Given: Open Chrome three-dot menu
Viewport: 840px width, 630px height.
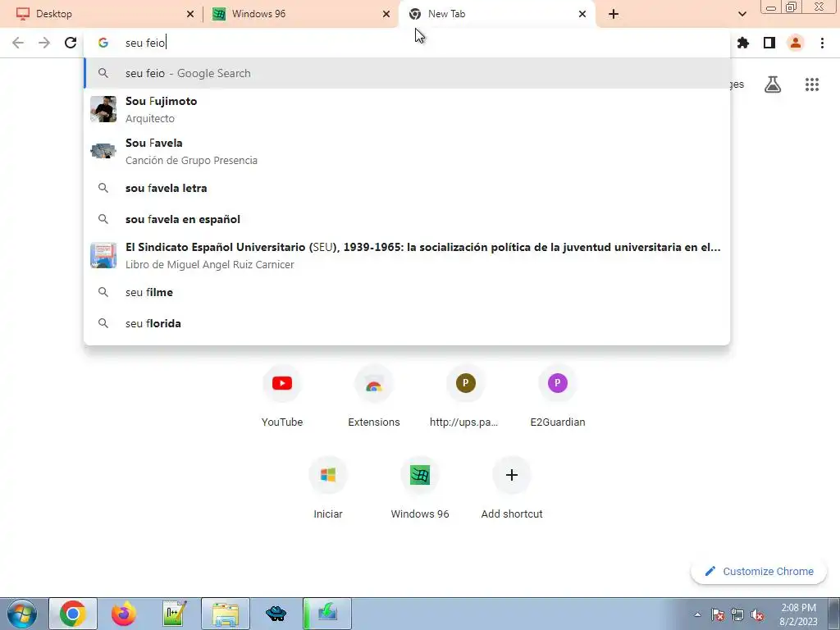Looking at the screenshot, I should (x=822, y=43).
